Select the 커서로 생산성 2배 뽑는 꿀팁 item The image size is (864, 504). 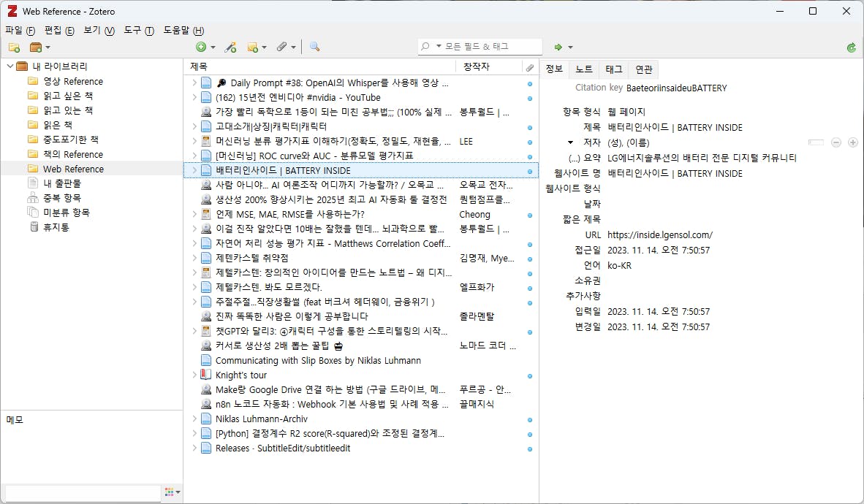tap(361, 346)
